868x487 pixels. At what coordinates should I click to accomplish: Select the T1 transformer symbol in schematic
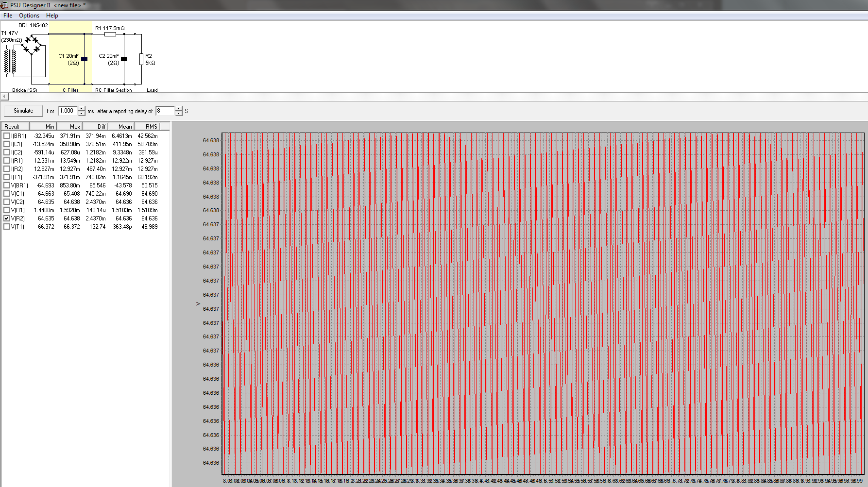click(x=10, y=61)
